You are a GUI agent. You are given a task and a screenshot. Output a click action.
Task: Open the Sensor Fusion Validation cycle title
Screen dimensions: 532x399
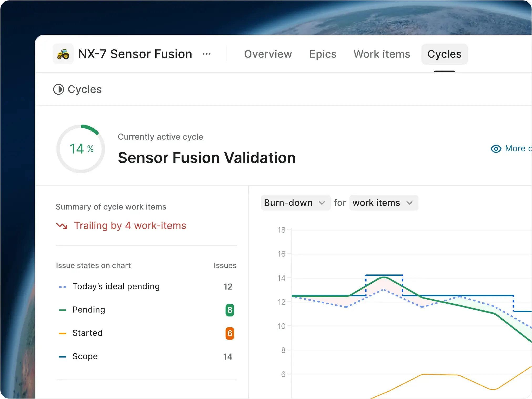click(x=207, y=158)
